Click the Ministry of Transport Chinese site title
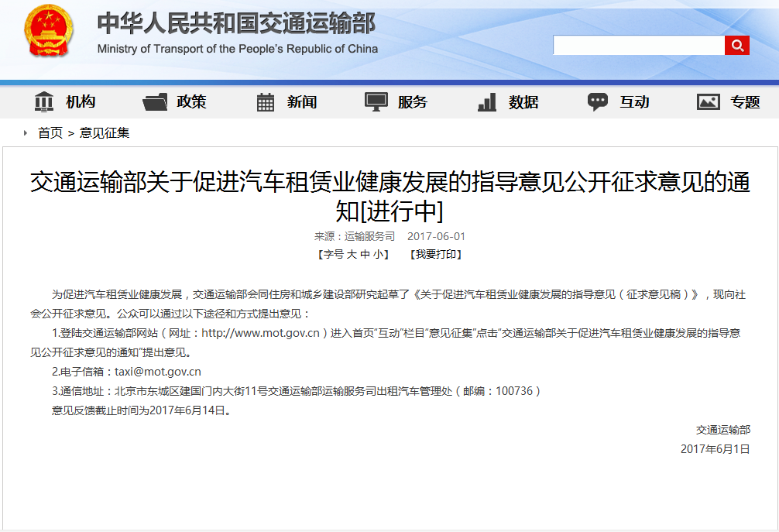The height and width of the screenshot is (532, 779). (x=236, y=23)
